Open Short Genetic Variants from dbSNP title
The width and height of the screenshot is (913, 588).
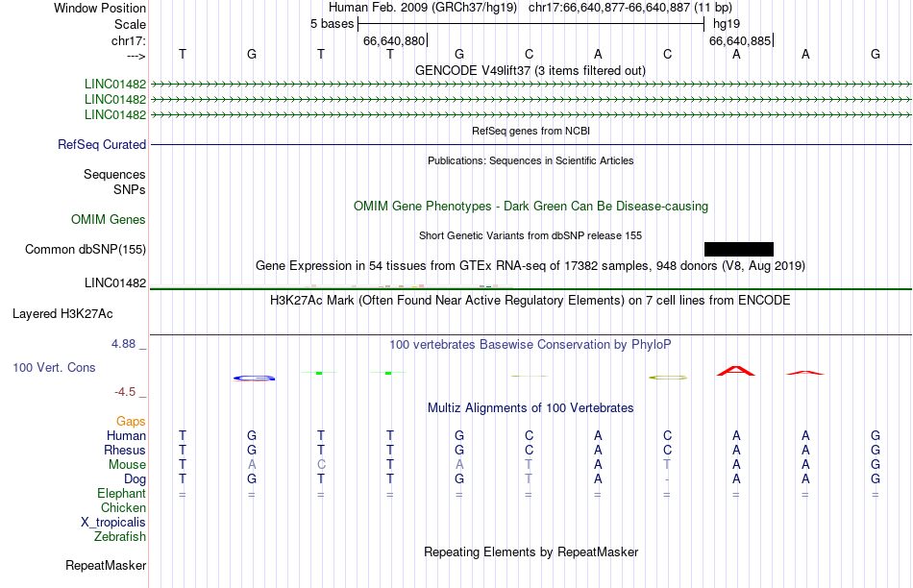(x=531, y=235)
